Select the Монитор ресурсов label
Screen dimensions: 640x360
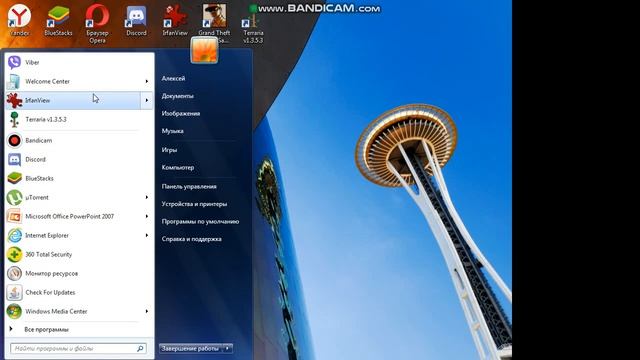point(51,273)
